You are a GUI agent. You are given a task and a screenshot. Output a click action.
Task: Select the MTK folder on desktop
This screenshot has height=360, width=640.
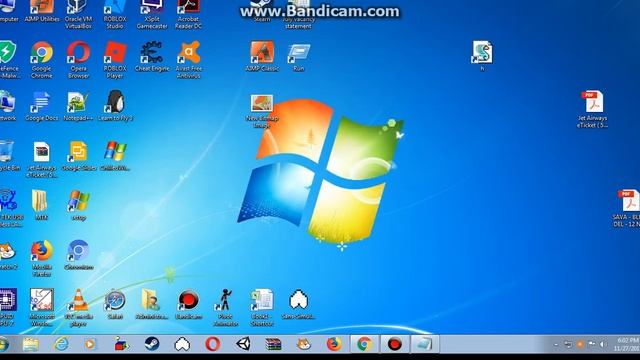point(41,205)
